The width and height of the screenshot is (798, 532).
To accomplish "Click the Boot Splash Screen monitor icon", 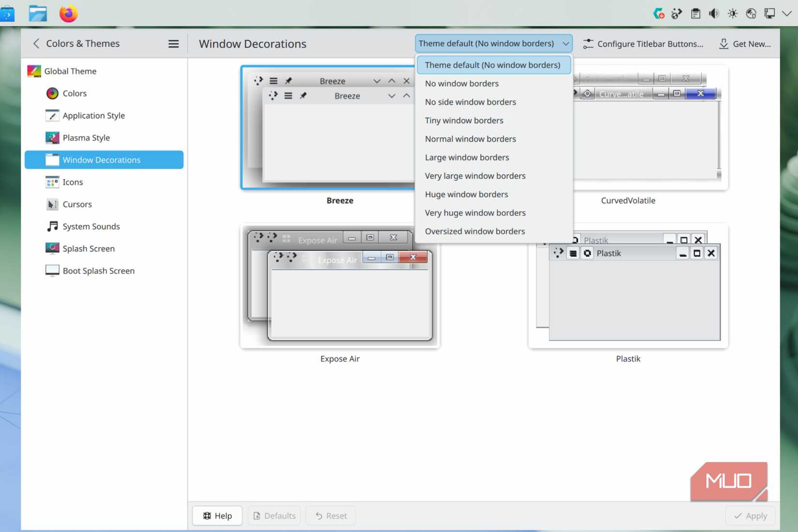I will coord(52,271).
